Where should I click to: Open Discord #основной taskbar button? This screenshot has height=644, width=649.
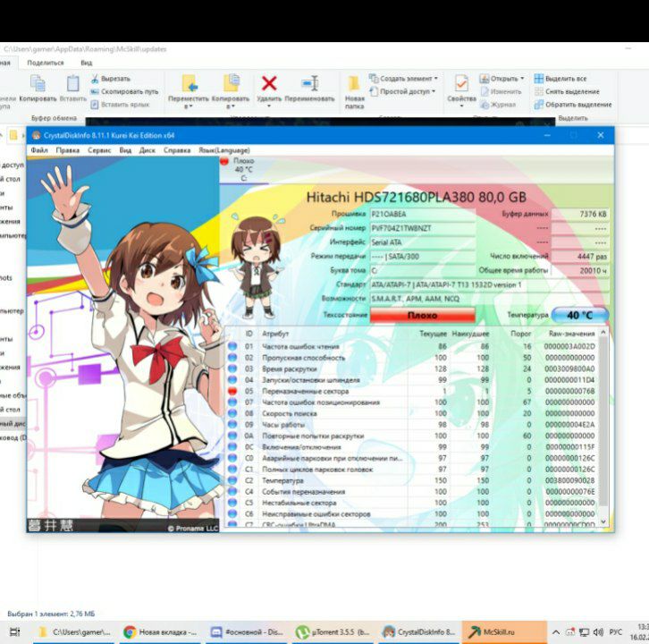click(x=248, y=632)
